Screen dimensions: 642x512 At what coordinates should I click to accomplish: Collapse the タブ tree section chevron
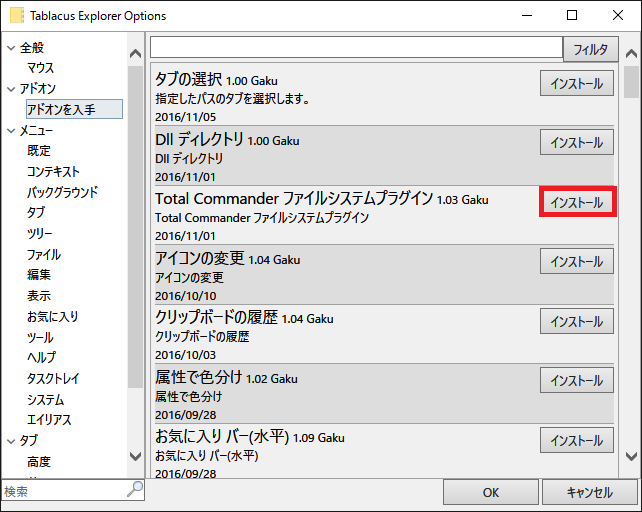(11, 441)
